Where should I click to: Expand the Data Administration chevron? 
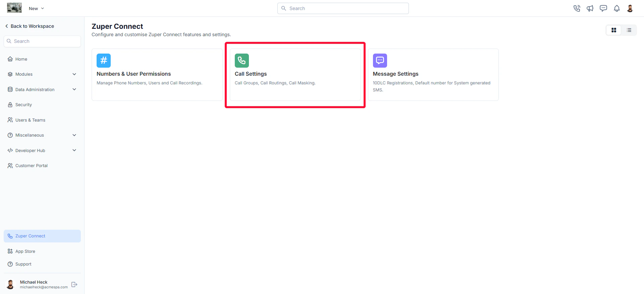(x=74, y=89)
